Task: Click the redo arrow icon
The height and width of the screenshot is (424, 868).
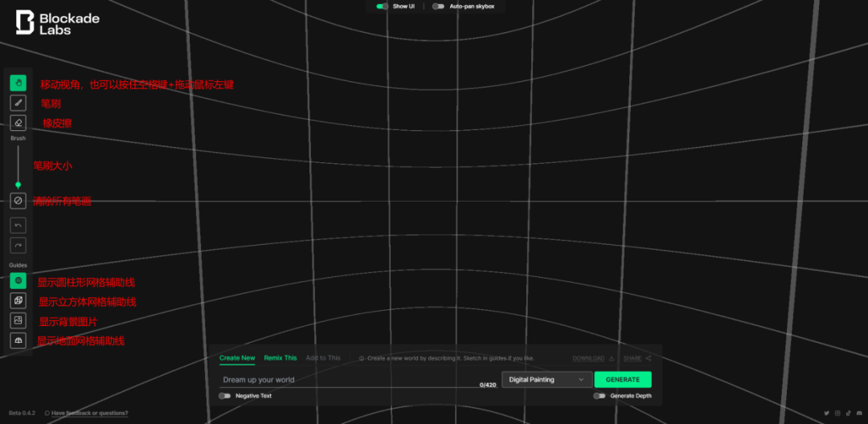Action: (18, 246)
